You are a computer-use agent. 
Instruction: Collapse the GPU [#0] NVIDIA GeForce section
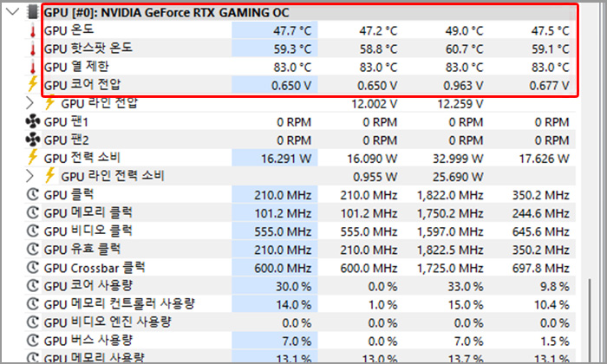click(x=12, y=12)
